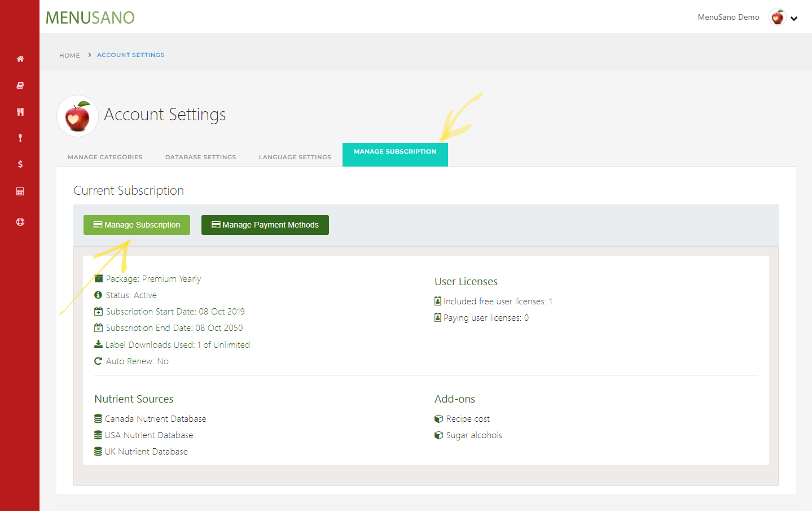Image resolution: width=812 pixels, height=511 pixels.
Task: Switch to Manage Categories tab
Action: pyautogui.click(x=105, y=157)
